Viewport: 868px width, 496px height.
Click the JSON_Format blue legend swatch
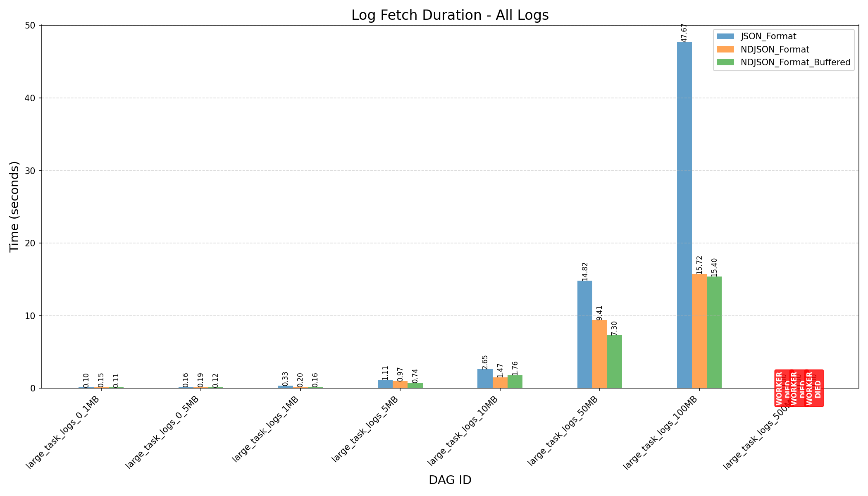click(x=725, y=36)
